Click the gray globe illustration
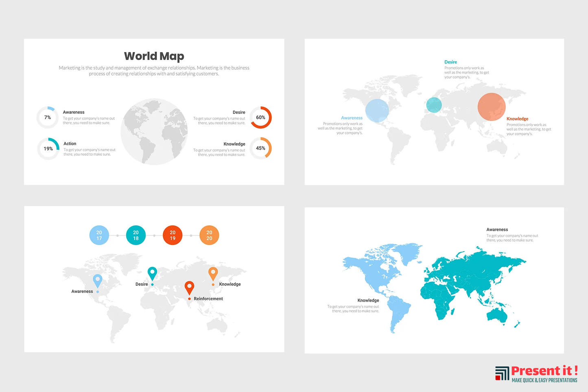 154,131
